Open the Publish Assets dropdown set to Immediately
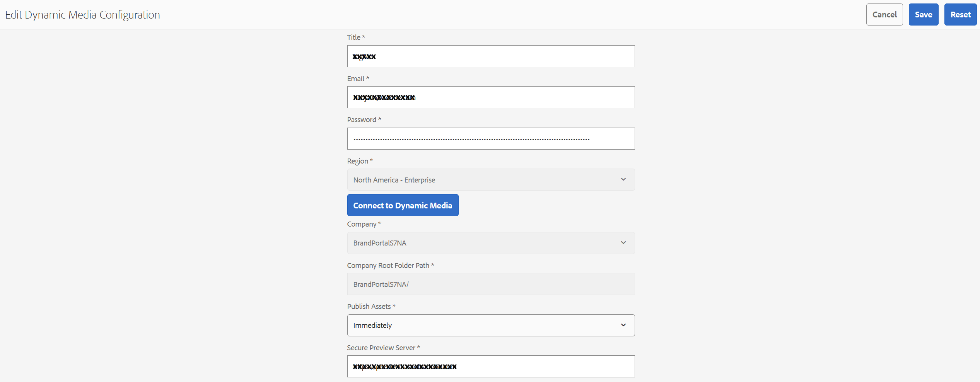The height and width of the screenshot is (382, 980). [x=490, y=326]
